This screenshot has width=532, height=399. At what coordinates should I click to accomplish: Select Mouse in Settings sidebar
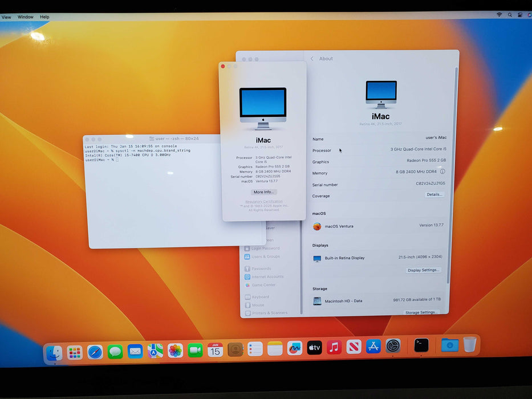tap(254, 305)
